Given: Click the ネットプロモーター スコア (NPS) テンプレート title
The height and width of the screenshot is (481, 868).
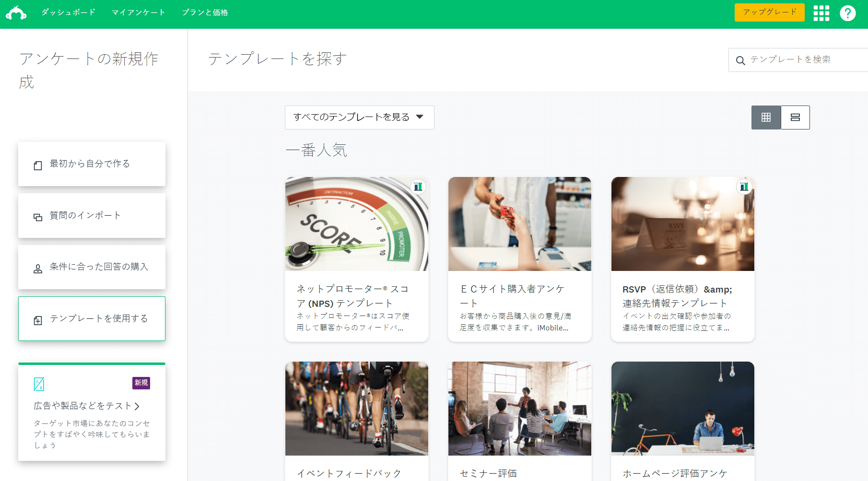Looking at the screenshot, I should 352,296.
